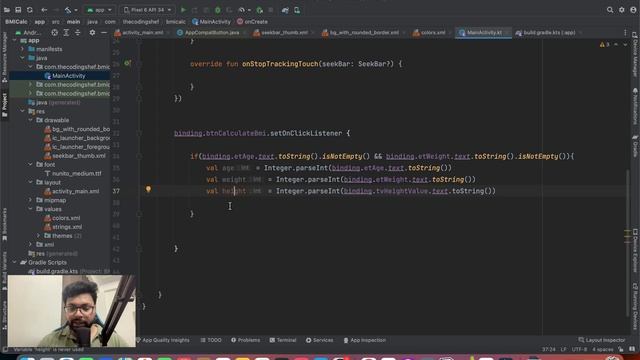The width and height of the screenshot is (640, 360).
Task: Expand the themes node
Action: pyautogui.click(x=39, y=236)
